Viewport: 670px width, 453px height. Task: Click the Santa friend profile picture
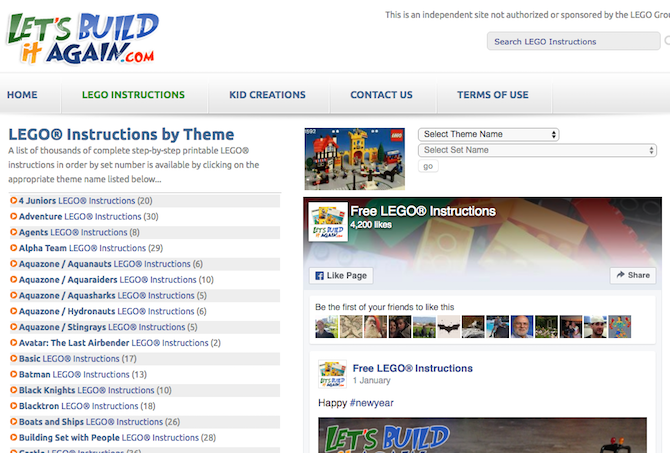[375, 327]
